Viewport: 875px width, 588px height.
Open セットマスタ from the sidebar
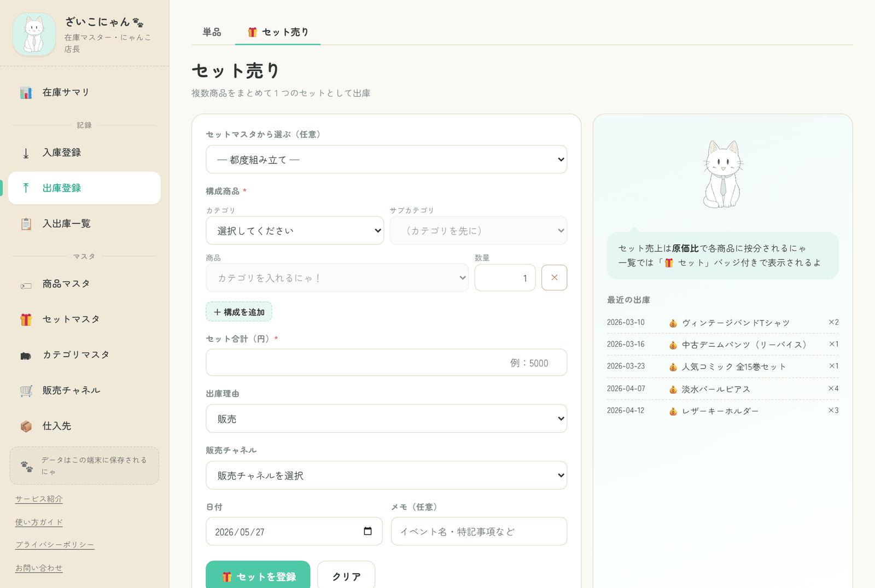click(84, 319)
